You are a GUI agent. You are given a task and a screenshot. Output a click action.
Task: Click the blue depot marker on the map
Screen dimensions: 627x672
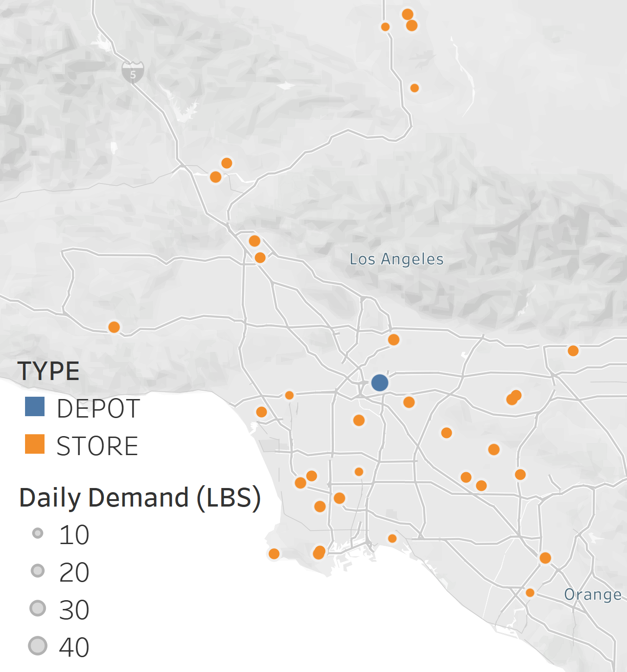click(x=379, y=383)
